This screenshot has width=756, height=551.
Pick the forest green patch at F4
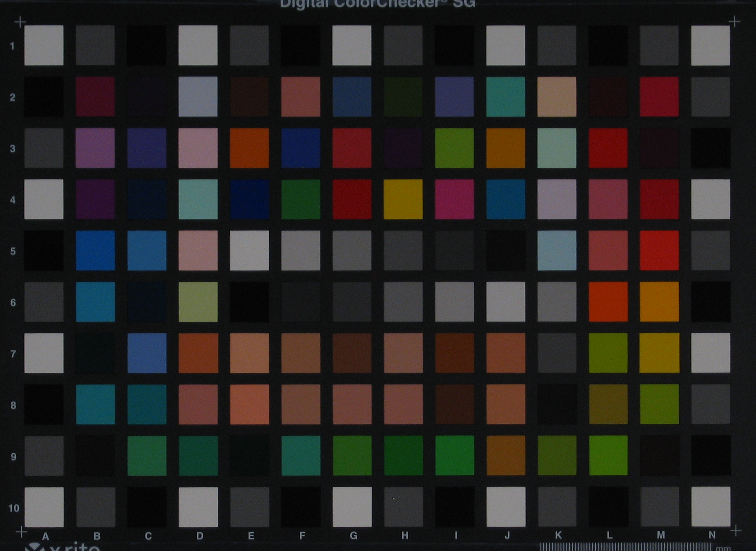point(300,199)
